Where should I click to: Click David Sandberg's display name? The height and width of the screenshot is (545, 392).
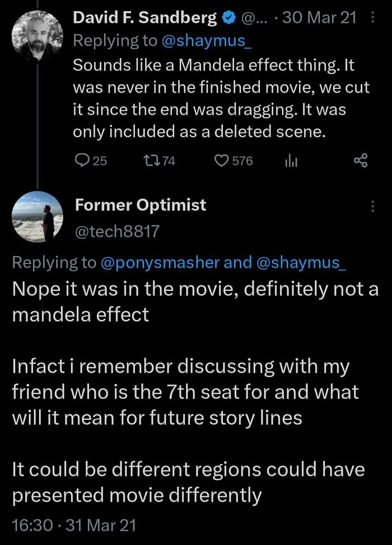[143, 17]
